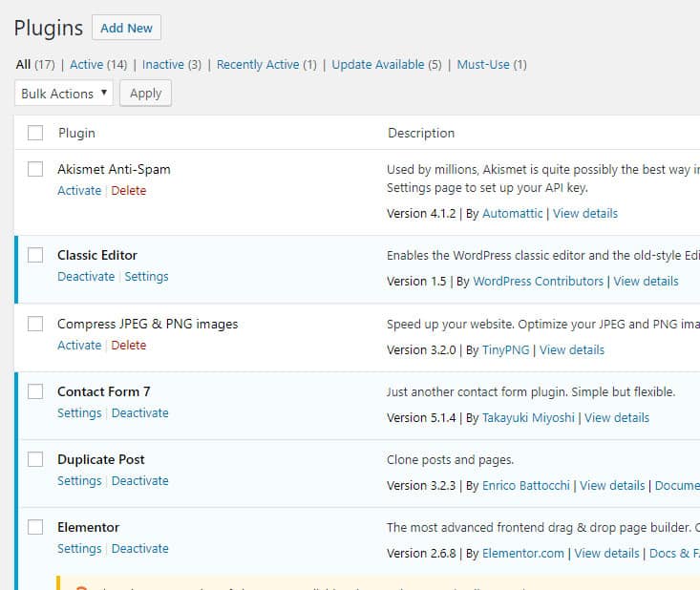
Task: Show Inactive plugins filter
Action: coord(162,65)
